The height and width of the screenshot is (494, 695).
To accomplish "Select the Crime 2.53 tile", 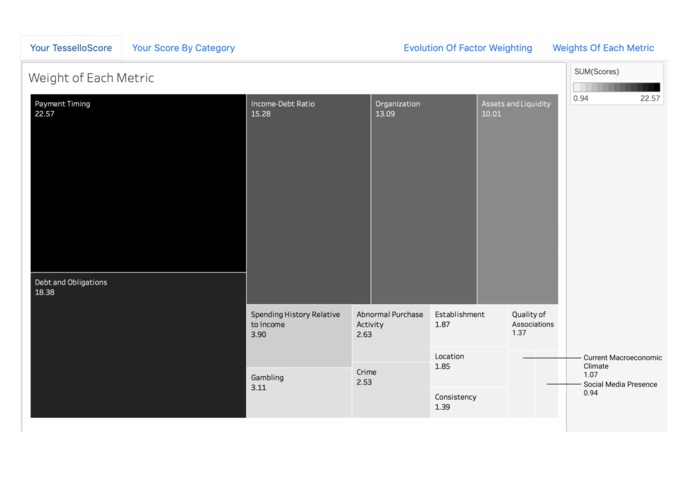I will (391, 390).
